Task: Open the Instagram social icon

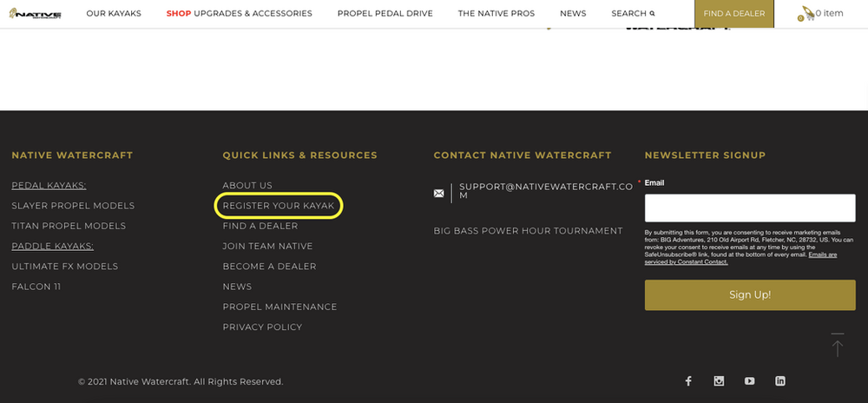Action: [719, 381]
